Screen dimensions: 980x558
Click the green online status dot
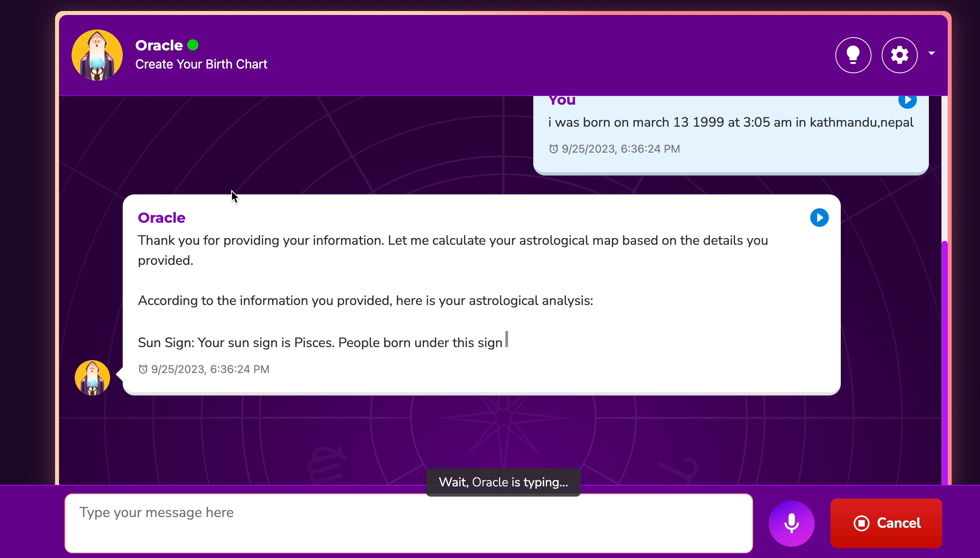coord(193,45)
